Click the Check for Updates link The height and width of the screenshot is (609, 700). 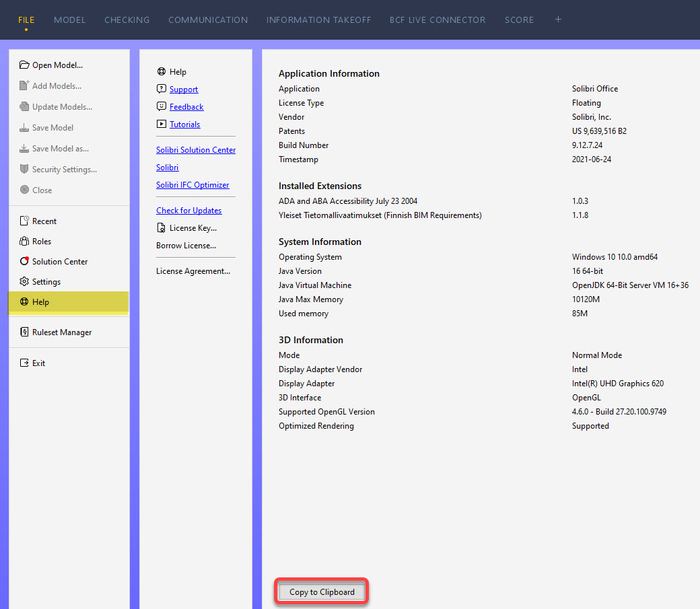click(189, 211)
